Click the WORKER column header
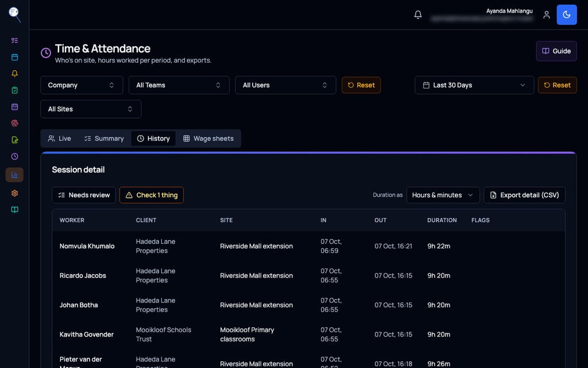Viewport: 588px width, 368px height. 72,220
